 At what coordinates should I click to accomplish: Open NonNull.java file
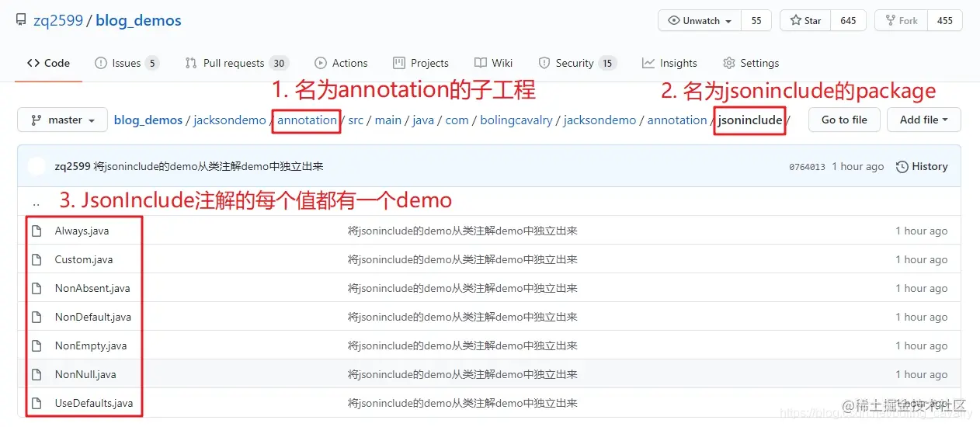pyautogui.click(x=85, y=374)
